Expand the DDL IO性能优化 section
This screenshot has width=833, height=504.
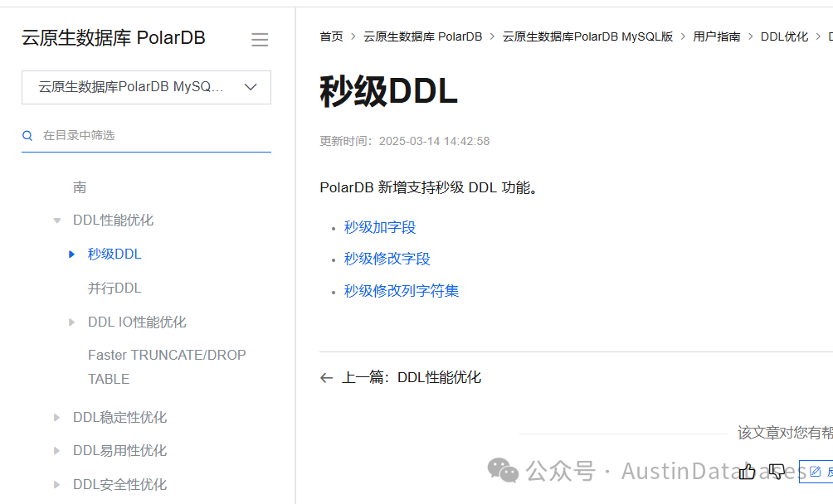click(72, 322)
